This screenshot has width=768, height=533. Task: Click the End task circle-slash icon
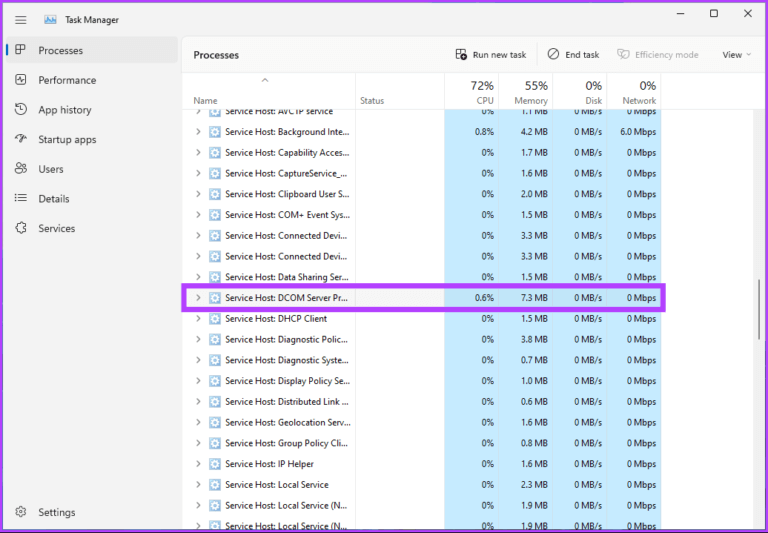[x=553, y=54]
